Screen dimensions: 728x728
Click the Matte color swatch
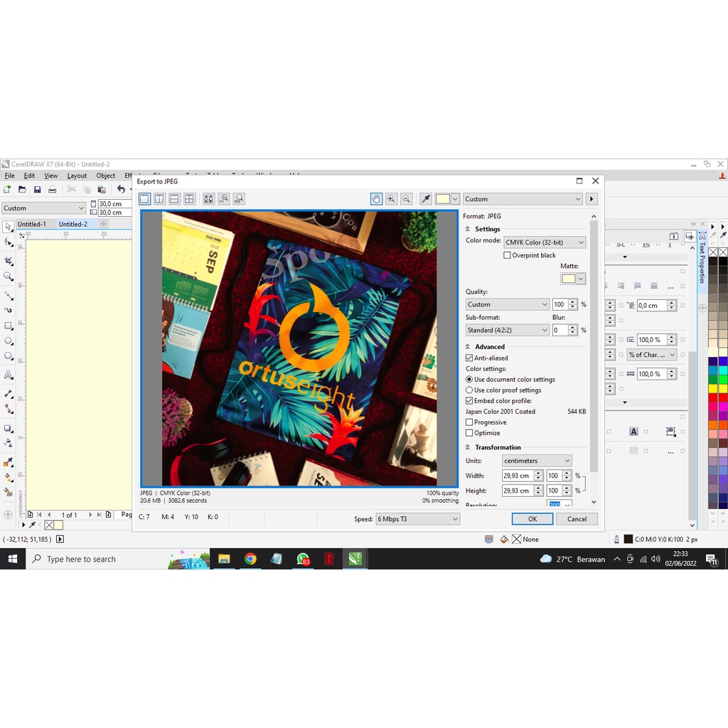point(569,279)
